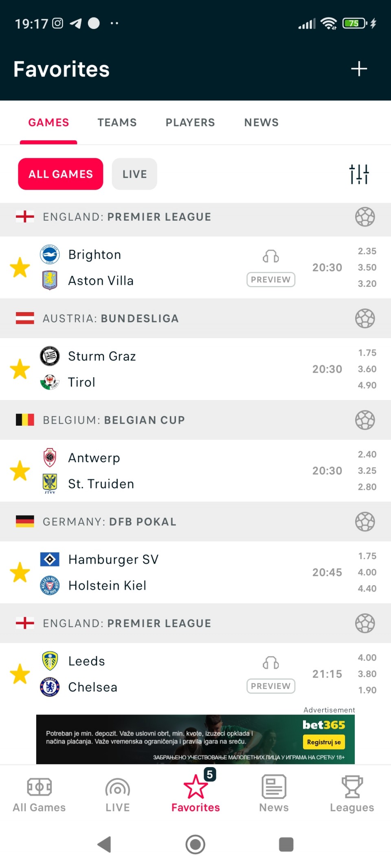Tap football icon in Belgian Cup header
The height and width of the screenshot is (868, 391).
(365, 420)
